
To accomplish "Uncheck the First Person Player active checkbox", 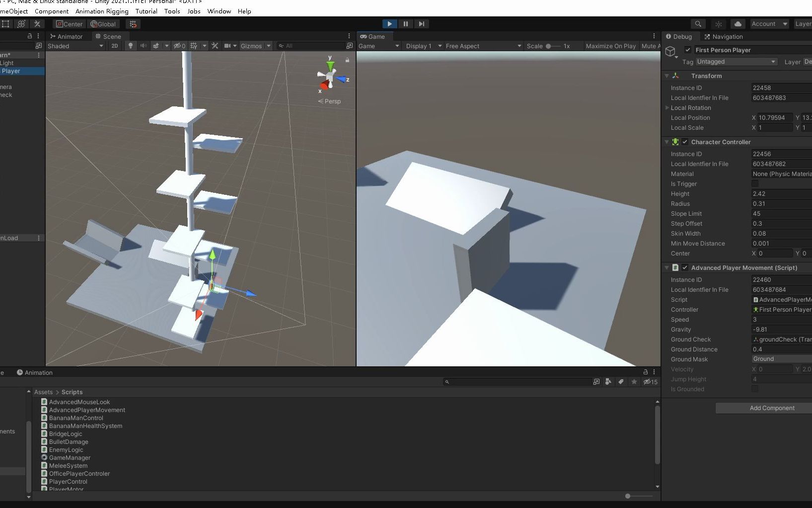I will coord(688,50).
